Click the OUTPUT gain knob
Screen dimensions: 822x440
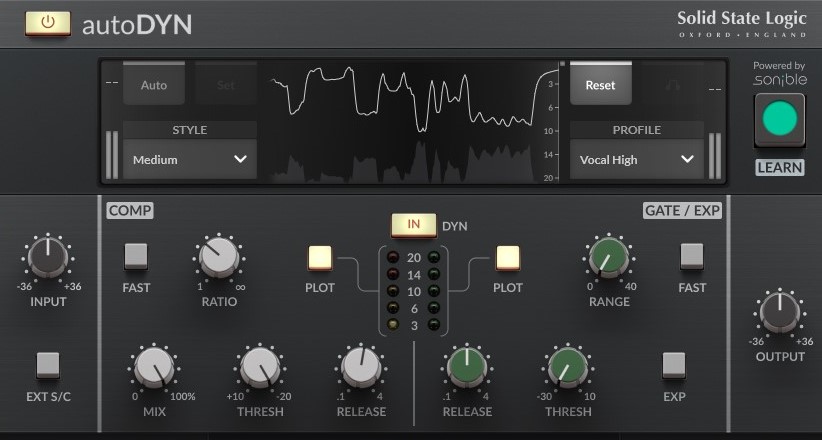tap(780, 313)
